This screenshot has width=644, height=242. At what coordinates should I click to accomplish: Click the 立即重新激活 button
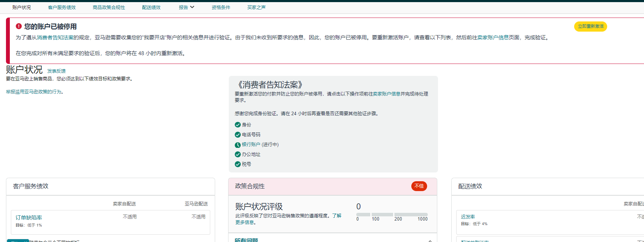click(591, 26)
